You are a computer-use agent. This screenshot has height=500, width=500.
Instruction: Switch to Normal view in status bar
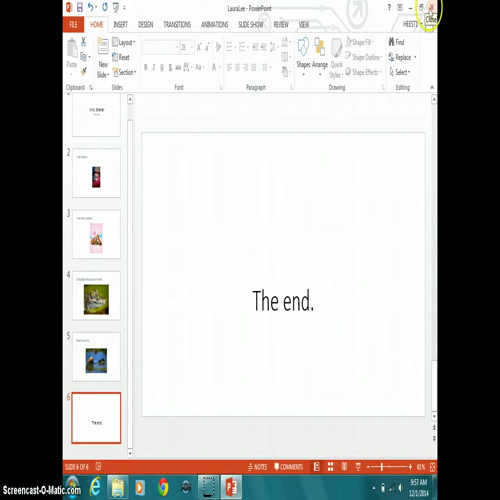[317, 467]
